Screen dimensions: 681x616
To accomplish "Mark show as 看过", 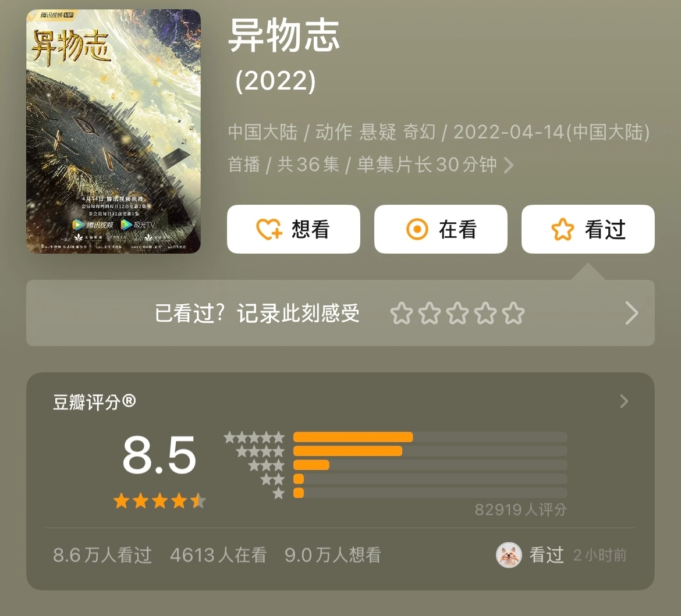I will 588,229.
